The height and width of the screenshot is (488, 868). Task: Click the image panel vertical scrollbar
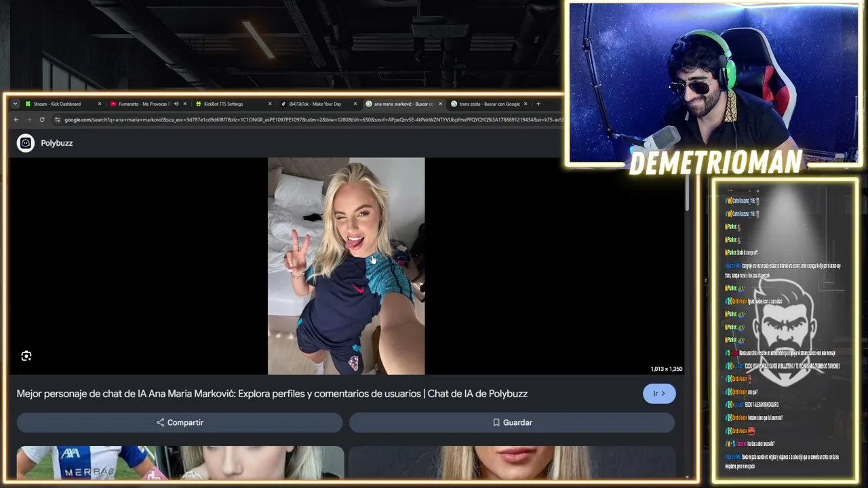687,193
